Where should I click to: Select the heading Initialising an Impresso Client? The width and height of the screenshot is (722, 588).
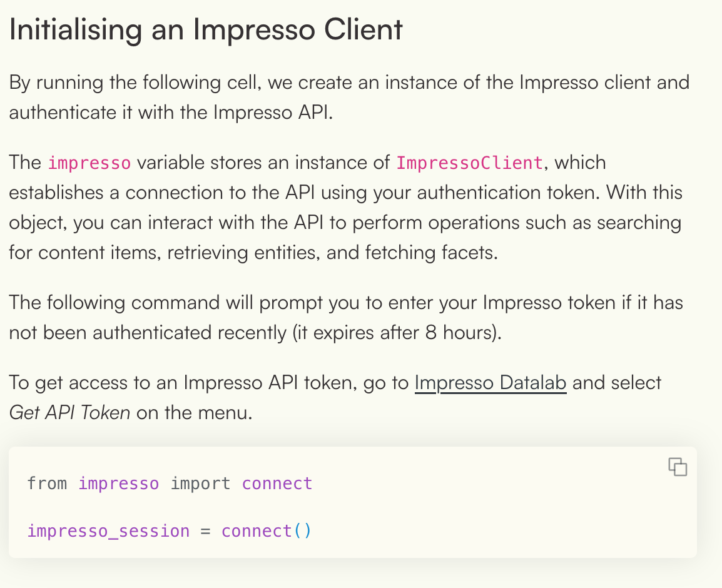pyautogui.click(x=205, y=29)
